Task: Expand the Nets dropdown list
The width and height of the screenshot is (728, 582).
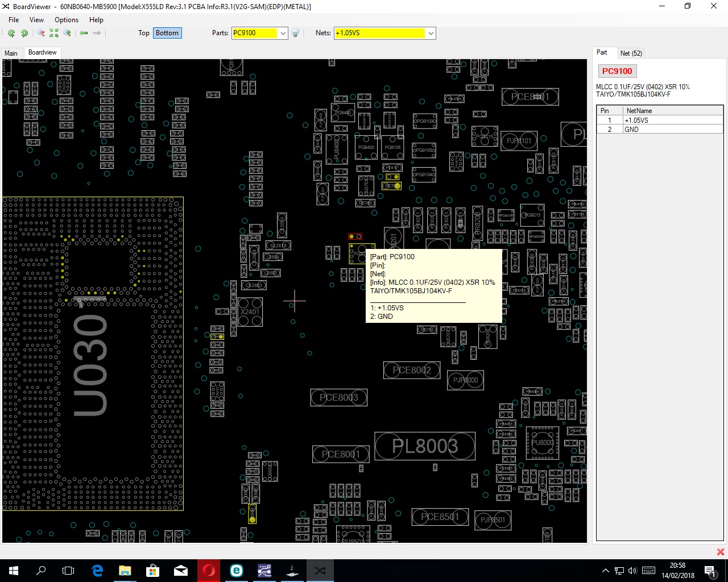Action: pos(431,33)
